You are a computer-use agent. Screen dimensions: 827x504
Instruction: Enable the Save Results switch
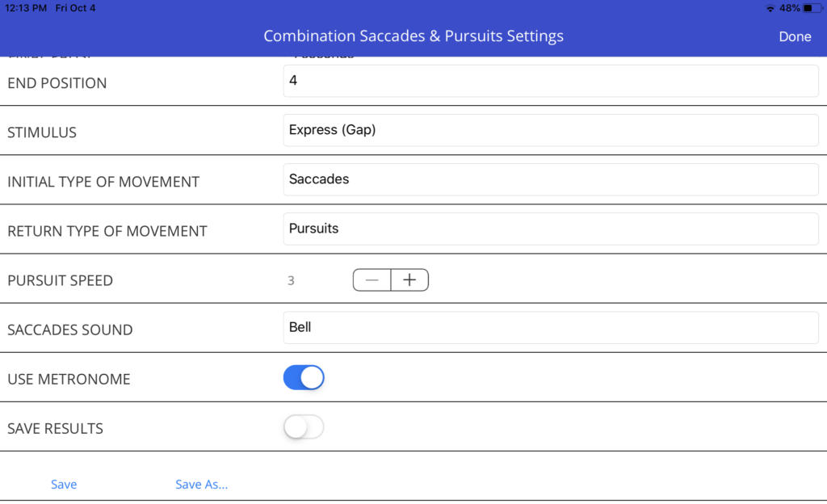click(x=304, y=427)
